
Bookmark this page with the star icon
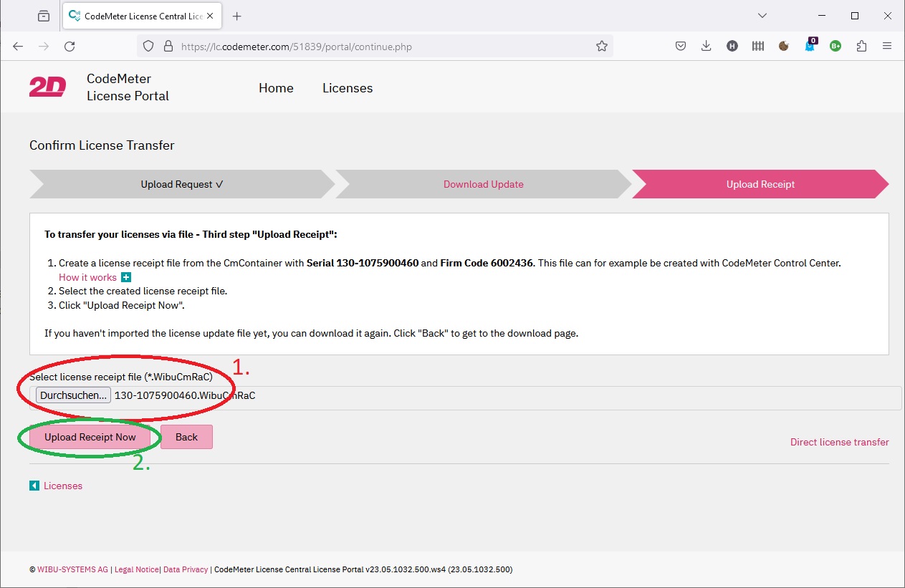pyautogui.click(x=601, y=47)
